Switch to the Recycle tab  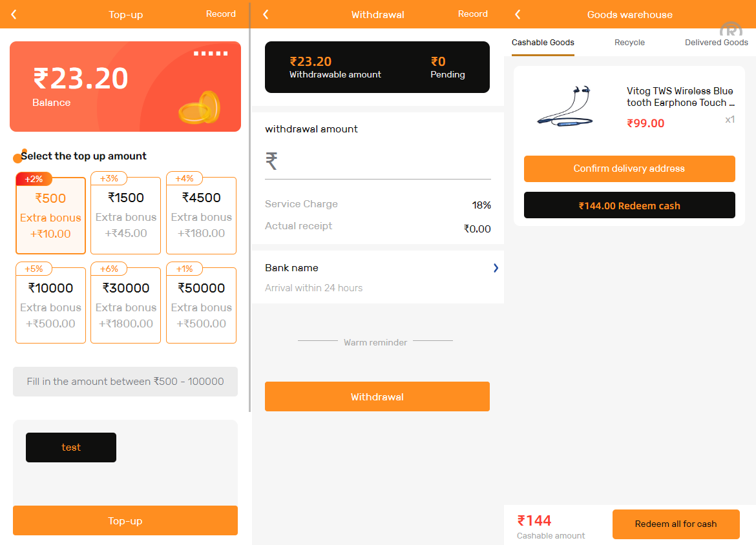629,43
